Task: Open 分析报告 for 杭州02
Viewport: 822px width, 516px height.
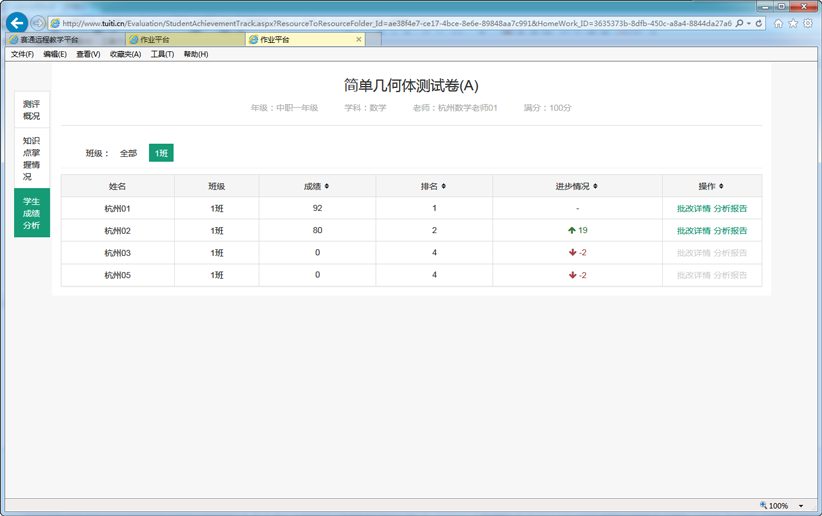Action: coord(730,231)
